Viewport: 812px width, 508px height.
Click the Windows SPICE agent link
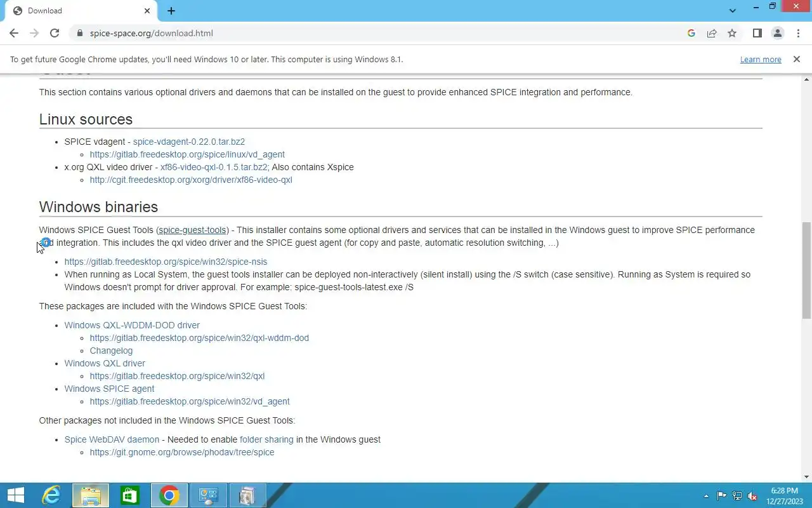(109, 389)
